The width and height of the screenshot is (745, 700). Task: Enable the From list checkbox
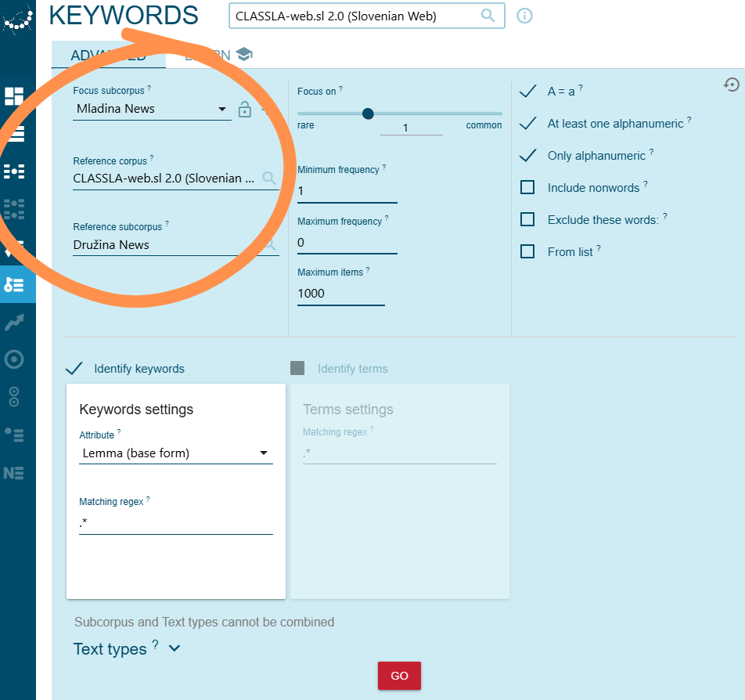click(527, 251)
